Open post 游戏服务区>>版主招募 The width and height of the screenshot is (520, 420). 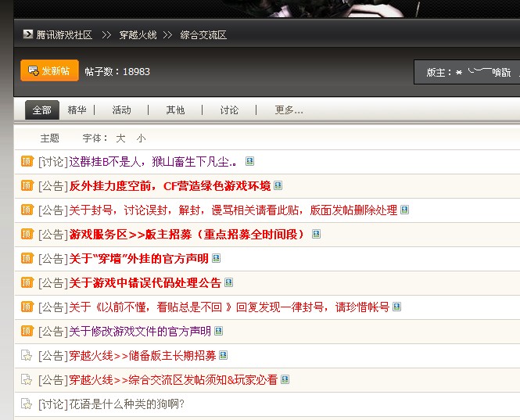[x=188, y=234]
